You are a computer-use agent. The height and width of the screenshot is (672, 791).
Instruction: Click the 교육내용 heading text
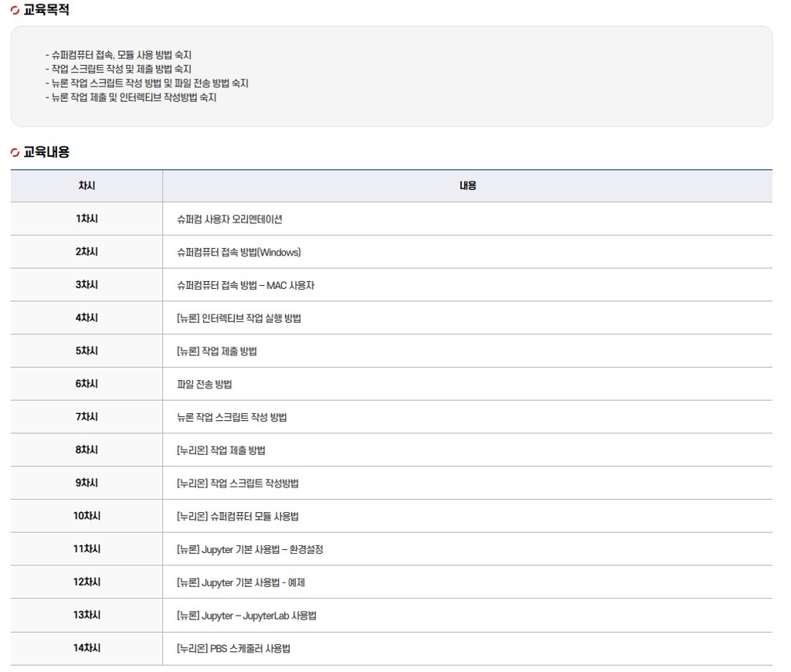[x=46, y=153]
